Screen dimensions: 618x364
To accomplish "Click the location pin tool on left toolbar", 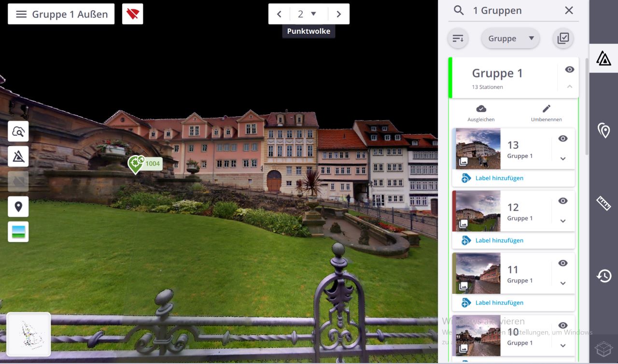I will pos(18,207).
